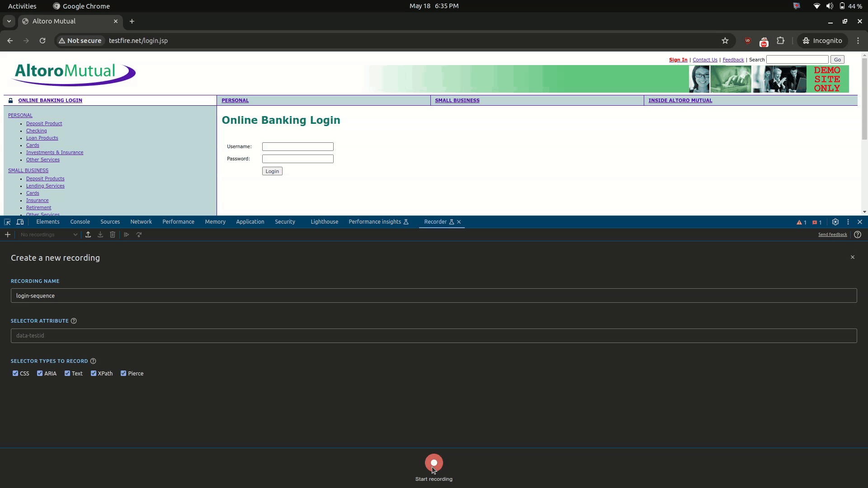This screenshot has height=488, width=868.
Task: Click the Username input field
Action: coord(298,146)
